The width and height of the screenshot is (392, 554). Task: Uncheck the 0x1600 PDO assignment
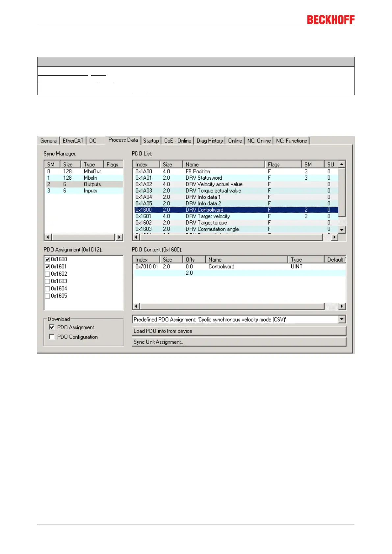pyautogui.click(x=47, y=260)
